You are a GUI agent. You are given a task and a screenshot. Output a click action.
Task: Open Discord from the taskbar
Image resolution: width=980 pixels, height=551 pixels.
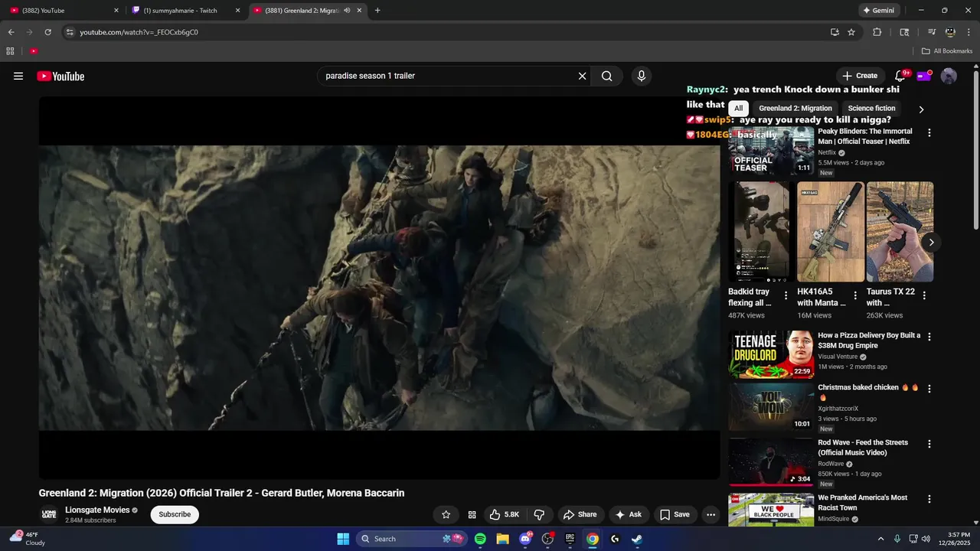coord(525,539)
